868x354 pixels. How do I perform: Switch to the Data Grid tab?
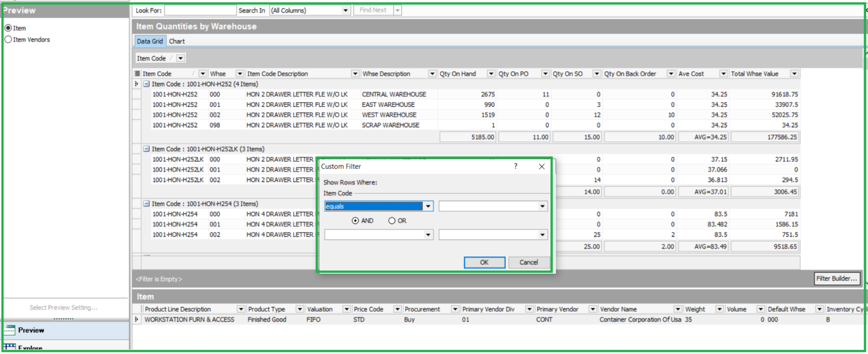click(149, 41)
